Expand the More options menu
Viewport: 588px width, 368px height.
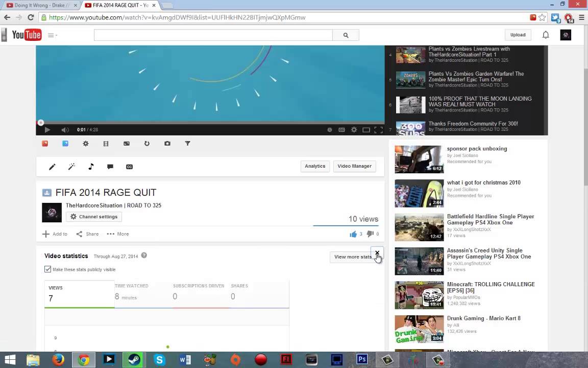(x=118, y=234)
